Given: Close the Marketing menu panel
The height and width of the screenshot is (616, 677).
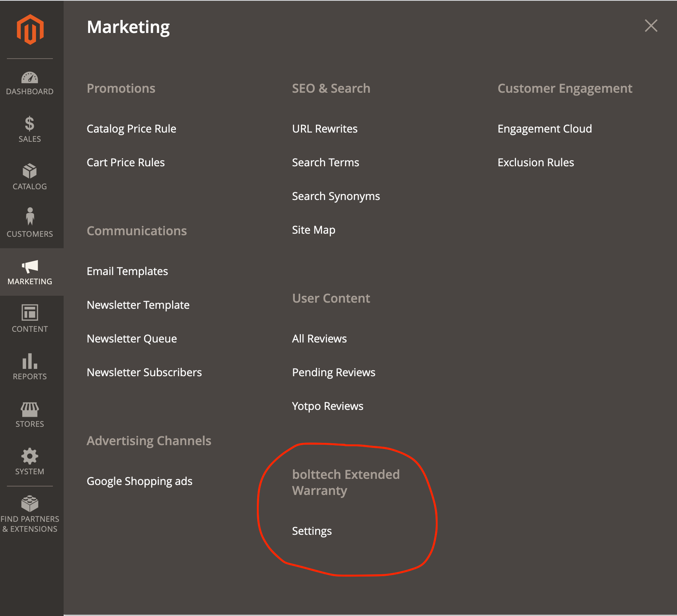Looking at the screenshot, I should (x=651, y=26).
